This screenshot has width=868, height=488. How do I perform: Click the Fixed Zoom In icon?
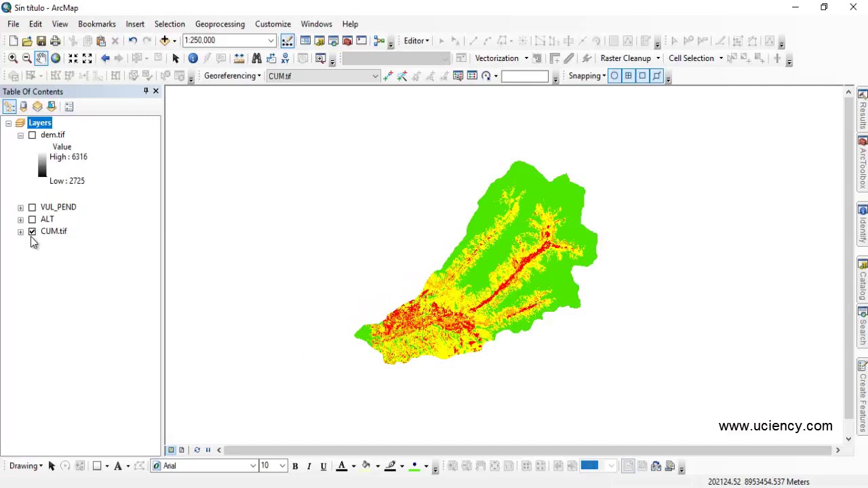[73, 58]
